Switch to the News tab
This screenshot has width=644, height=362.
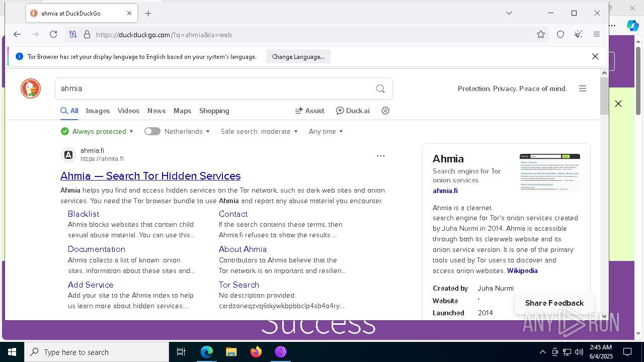click(x=156, y=111)
